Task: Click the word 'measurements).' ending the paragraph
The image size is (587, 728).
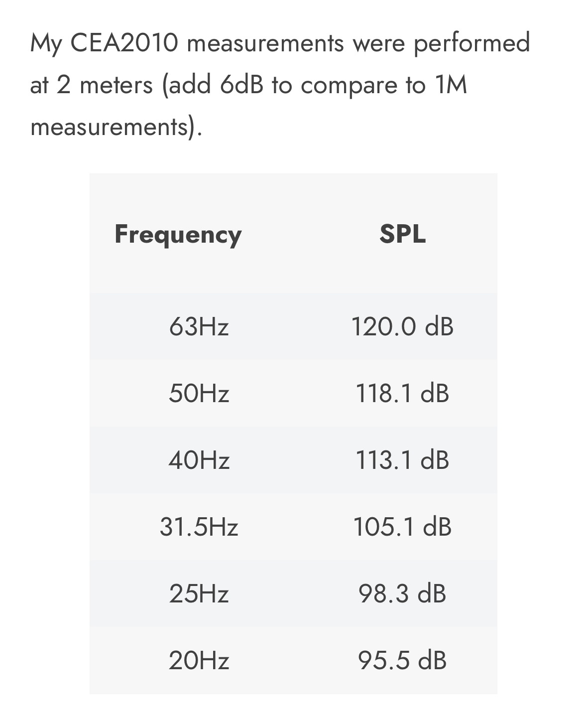Action: (117, 127)
